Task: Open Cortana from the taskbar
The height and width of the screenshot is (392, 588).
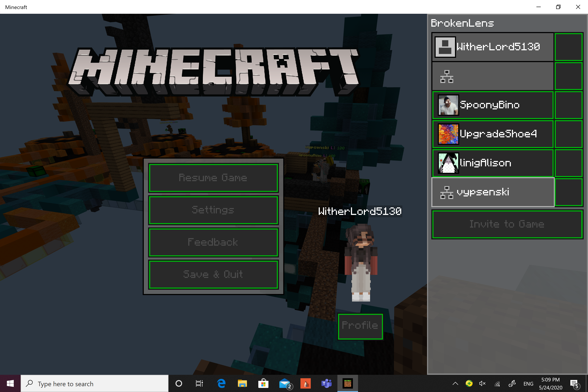Action: pos(179,383)
